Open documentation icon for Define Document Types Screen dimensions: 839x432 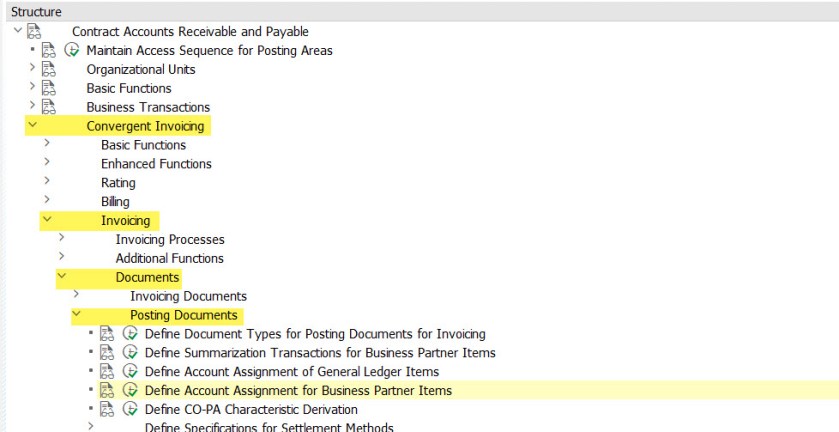point(107,334)
